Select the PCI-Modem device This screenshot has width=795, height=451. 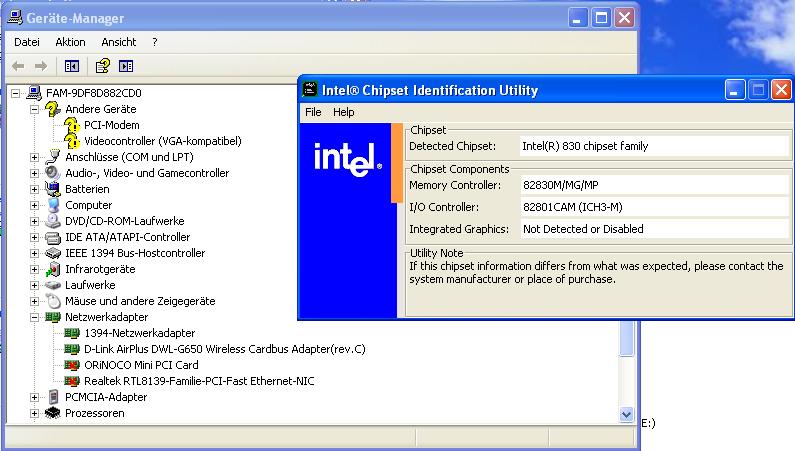coord(112,125)
